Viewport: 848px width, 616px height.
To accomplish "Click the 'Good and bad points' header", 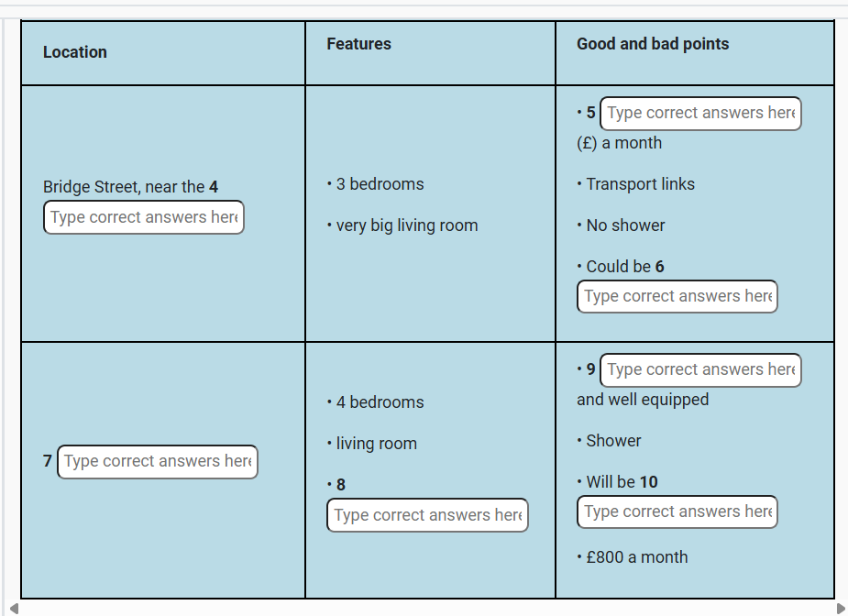I will pyautogui.click(x=653, y=44).
